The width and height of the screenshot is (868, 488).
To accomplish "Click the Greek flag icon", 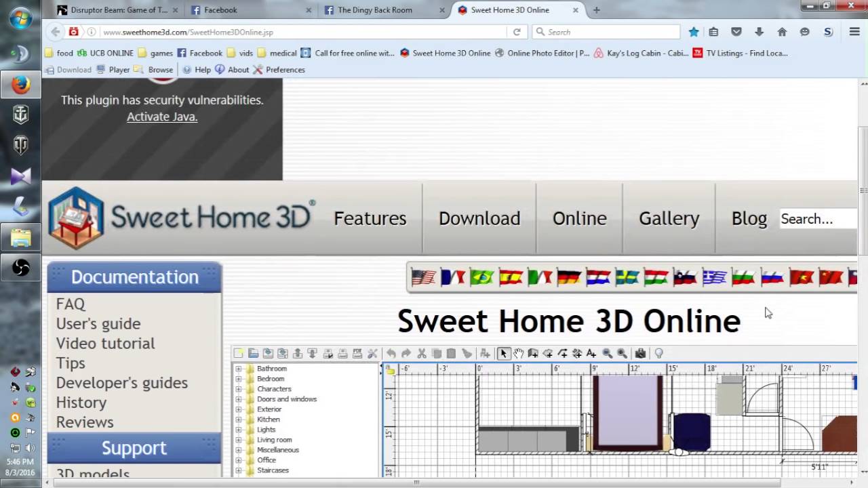I will pyautogui.click(x=714, y=277).
